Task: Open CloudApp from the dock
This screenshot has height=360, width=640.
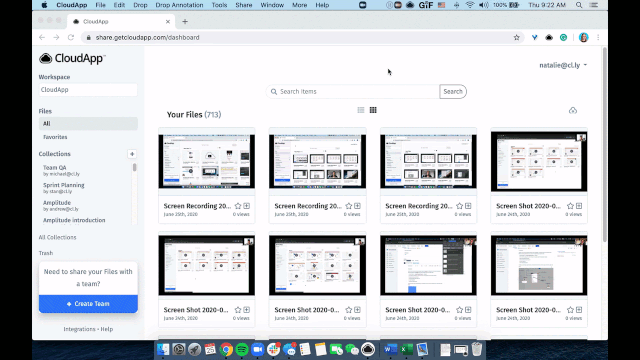Action: tap(368, 349)
